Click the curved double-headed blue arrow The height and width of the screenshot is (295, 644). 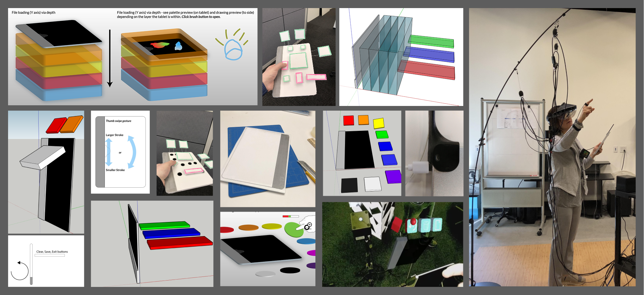(132, 152)
